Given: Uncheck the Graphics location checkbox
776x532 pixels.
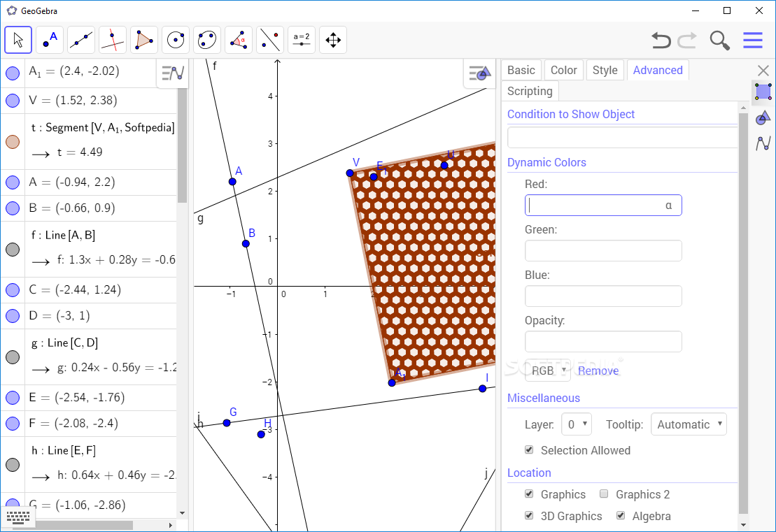Looking at the screenshot, I should click(529, 494).
